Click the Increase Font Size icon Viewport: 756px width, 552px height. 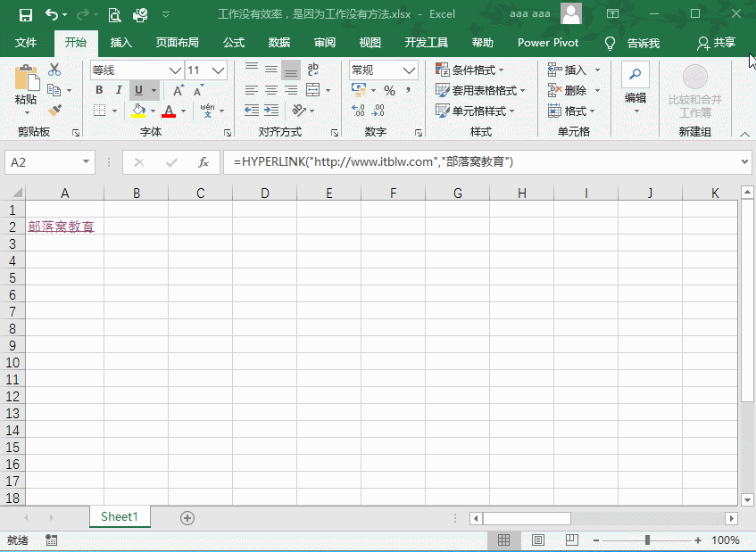coord(179,90)
